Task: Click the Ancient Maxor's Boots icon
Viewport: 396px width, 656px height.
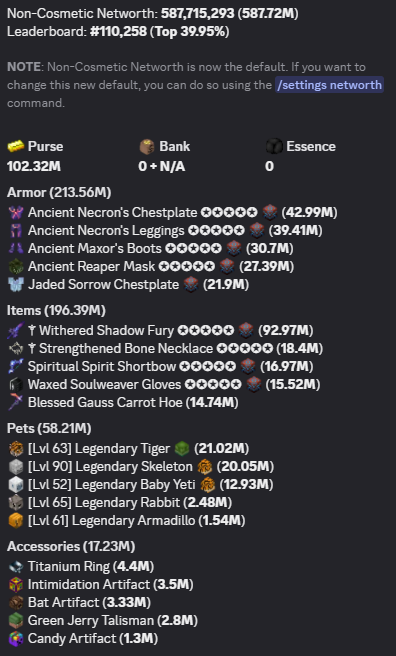Action: coord(15,249)
